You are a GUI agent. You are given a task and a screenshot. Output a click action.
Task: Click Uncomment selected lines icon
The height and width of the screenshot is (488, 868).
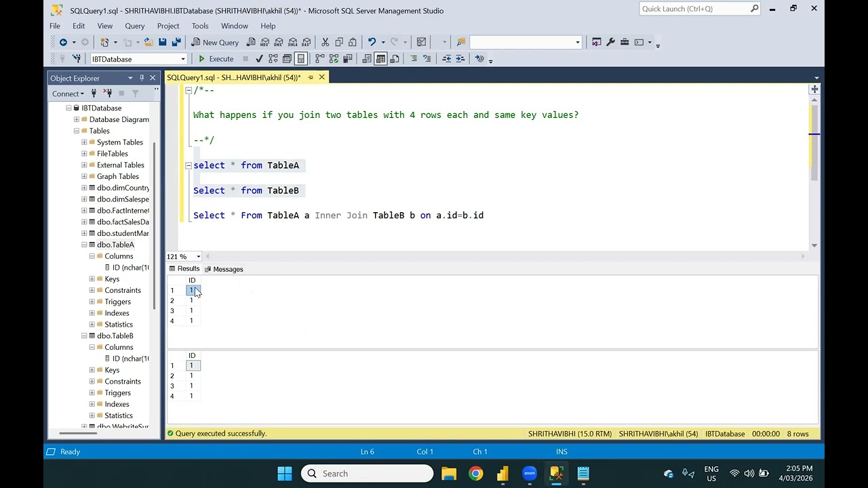427,59
